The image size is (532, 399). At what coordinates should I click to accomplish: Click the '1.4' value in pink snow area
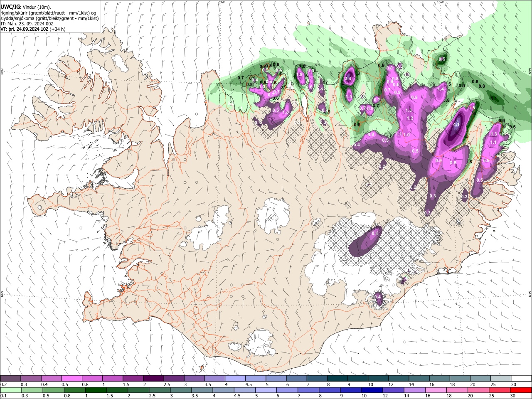pos(441,89)
